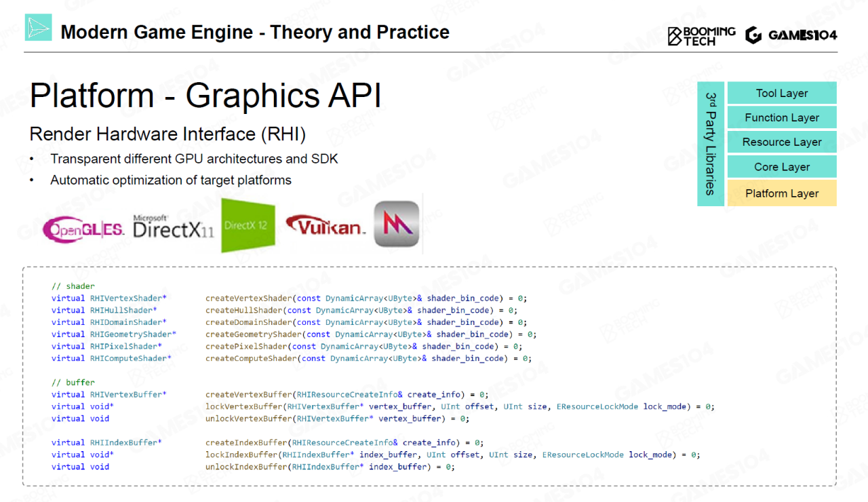Click the Metal API logo
The image size is (868, 502).
pos(397,224)
